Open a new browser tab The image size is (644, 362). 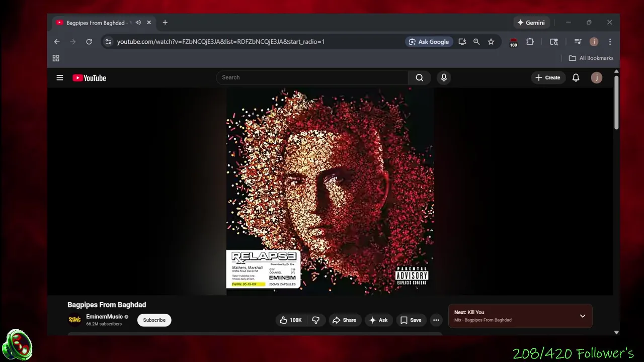pyautogui.click(x=165, y=23)
